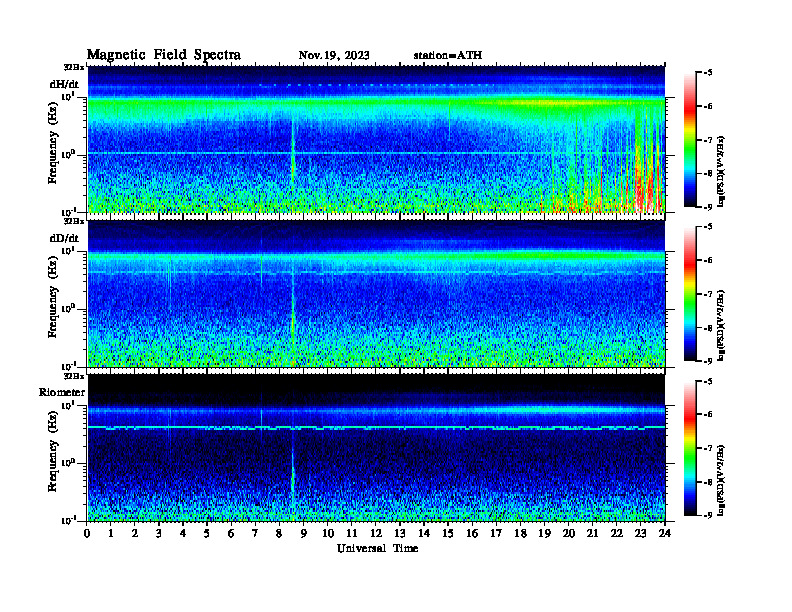Viewport: 792px width, 612px height.
Task: Click hour '17' on the Universal Time axis
Action: [496, 533]
